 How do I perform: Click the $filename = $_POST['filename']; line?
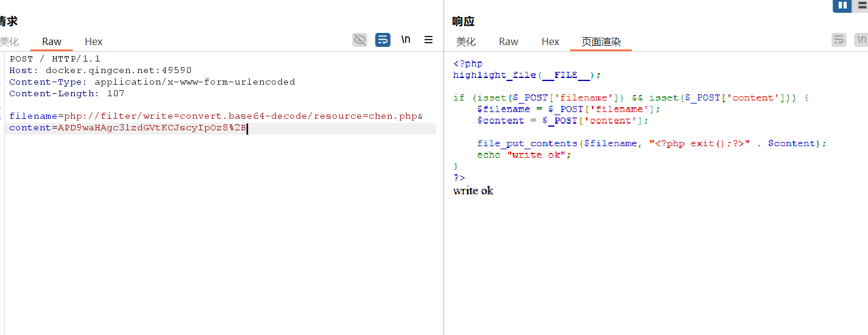click(569, 109)
